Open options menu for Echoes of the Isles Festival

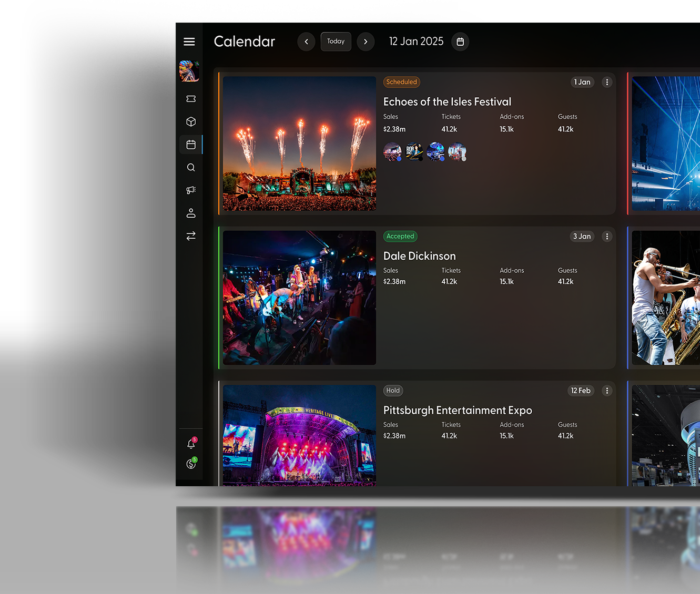pos(607,82)
